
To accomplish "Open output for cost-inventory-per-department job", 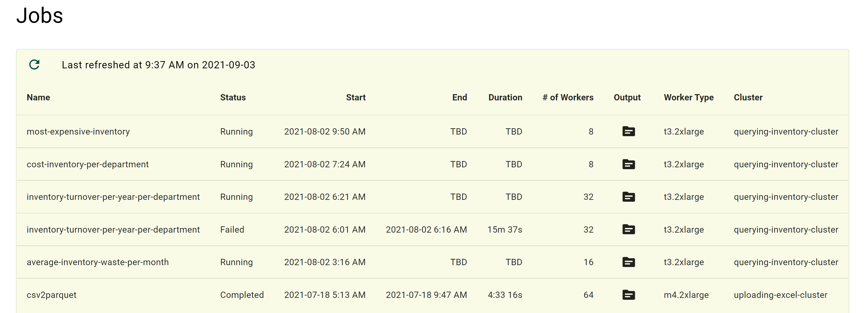I will 628,164.
